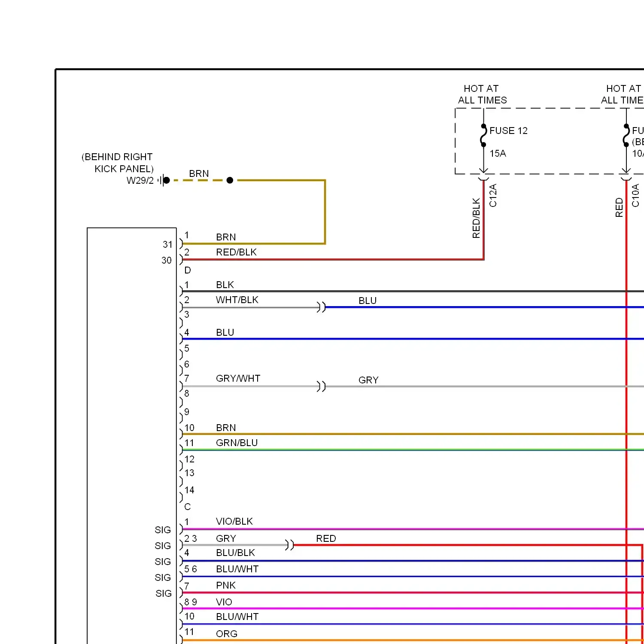Select the W29/2 ground label

pos(140,180)
